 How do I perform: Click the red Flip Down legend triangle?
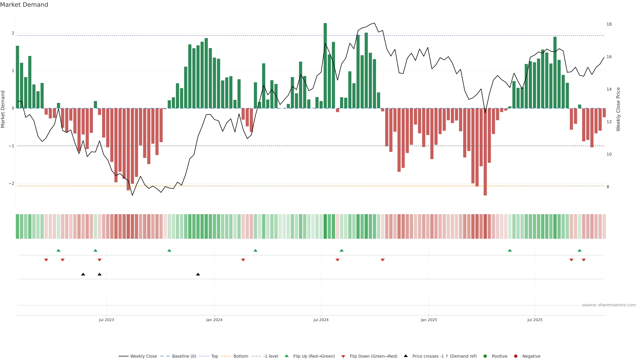coord(343,356)
